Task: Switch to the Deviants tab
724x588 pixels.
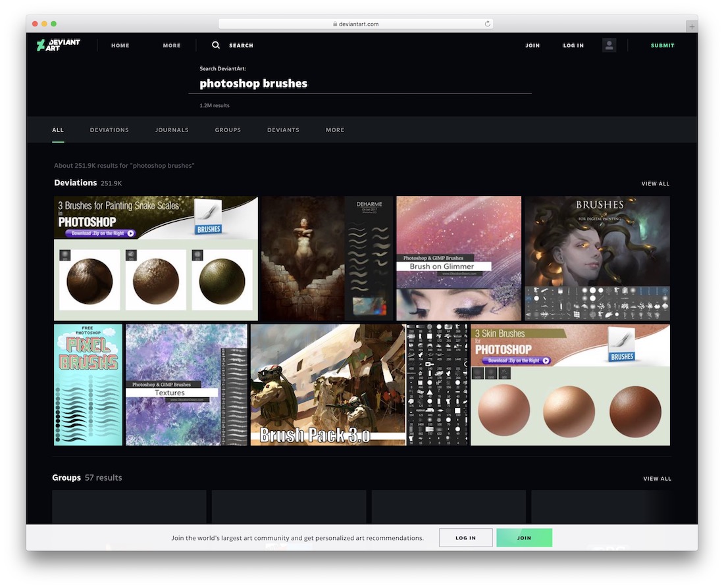Action: click(x=283, y=130)
